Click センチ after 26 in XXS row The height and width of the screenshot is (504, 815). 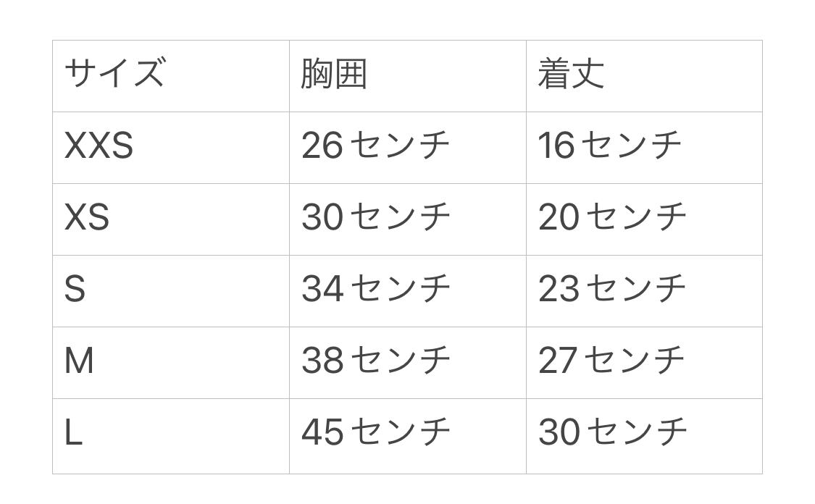point(400,145)
